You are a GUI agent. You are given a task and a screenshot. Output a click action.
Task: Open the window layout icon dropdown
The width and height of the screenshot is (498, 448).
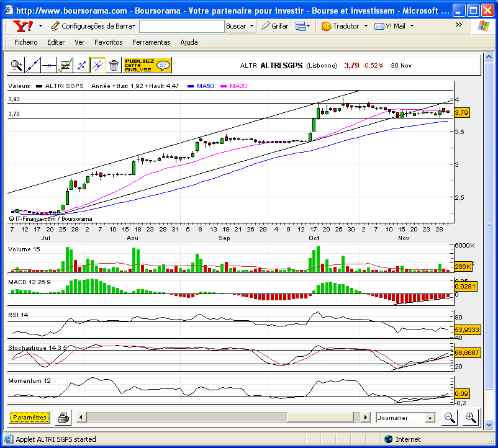click(302, 26)
